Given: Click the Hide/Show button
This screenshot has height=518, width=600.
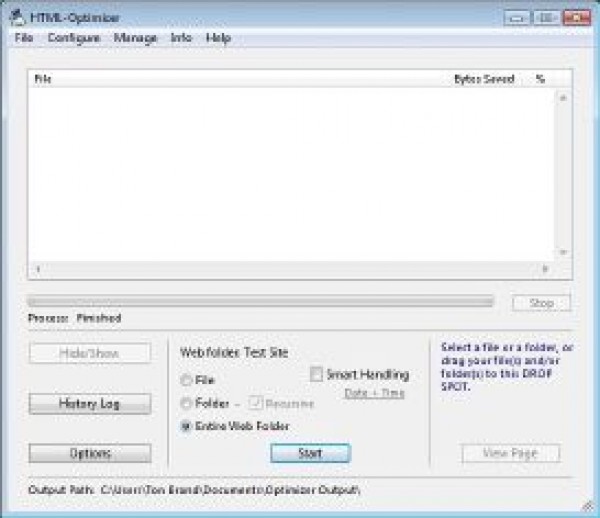Looking at the screenshot, I should point(90,353).
